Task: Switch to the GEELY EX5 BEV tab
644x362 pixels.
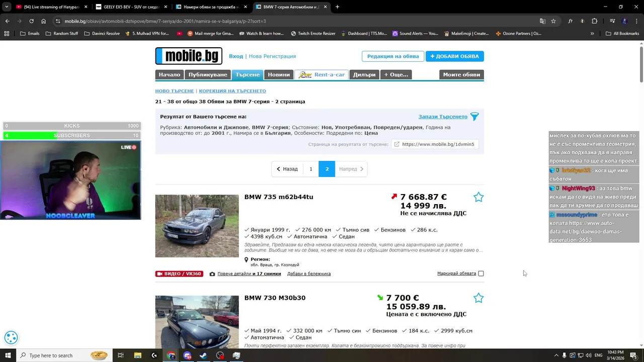Action: click(x=132, y=7)
